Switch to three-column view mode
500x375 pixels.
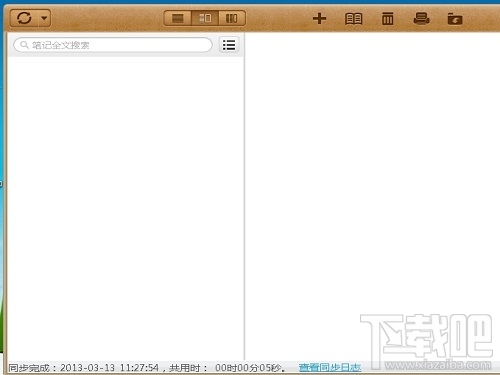click(x=232, y=18)
